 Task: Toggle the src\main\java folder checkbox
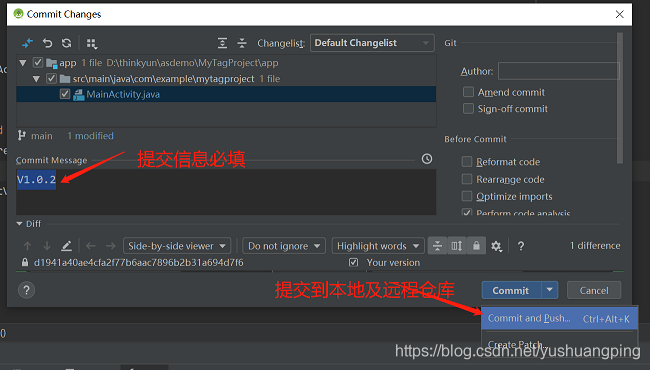coord(51,78)
